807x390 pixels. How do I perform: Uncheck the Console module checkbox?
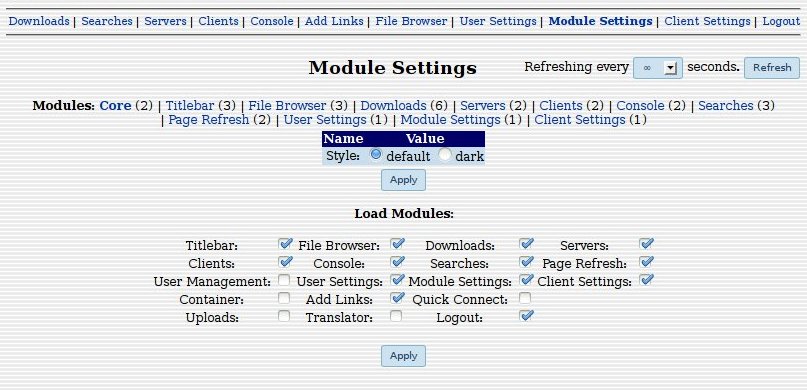(397, 261)
